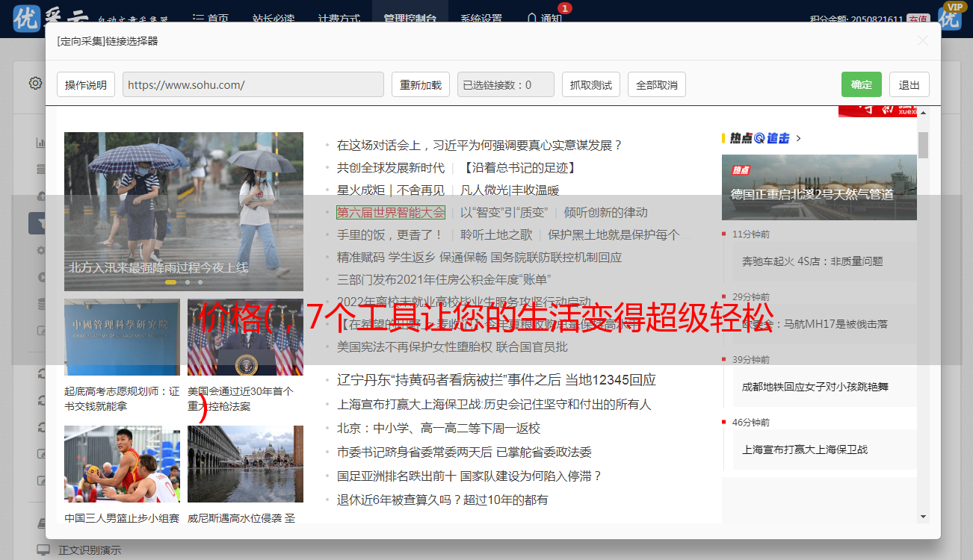Screen dimensions: 973x560
Task: Click the scrollbar up arrow
Action: click(x=923, y=113)
